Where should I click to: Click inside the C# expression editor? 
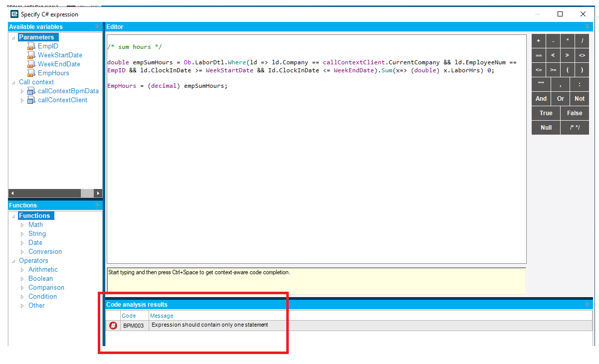316,149
